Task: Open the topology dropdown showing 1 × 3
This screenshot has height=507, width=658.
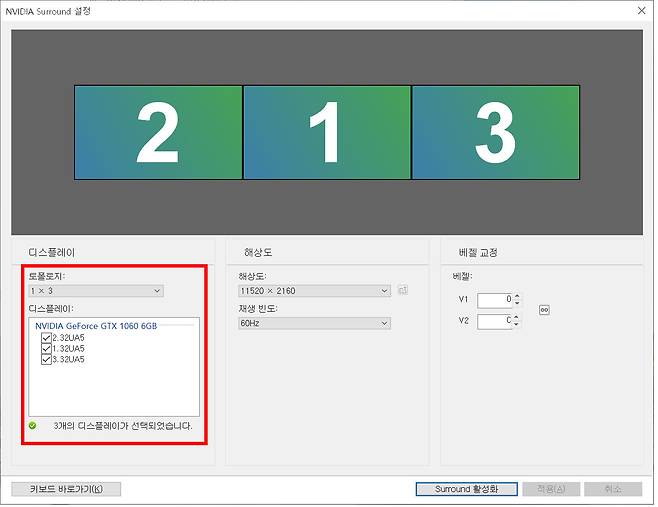Action: (x=96, y=291)
